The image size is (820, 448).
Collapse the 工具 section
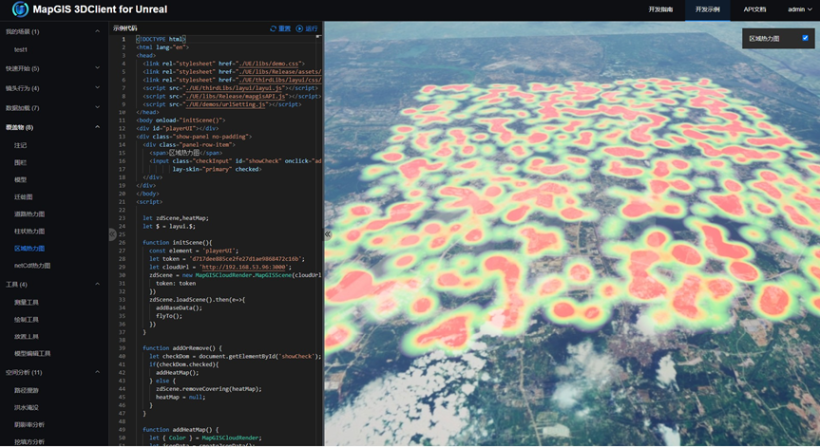[x=97, y=284]
